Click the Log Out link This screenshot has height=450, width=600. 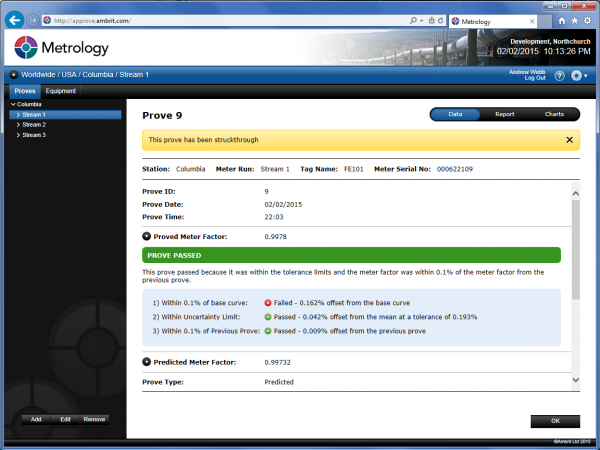(535, 78)
